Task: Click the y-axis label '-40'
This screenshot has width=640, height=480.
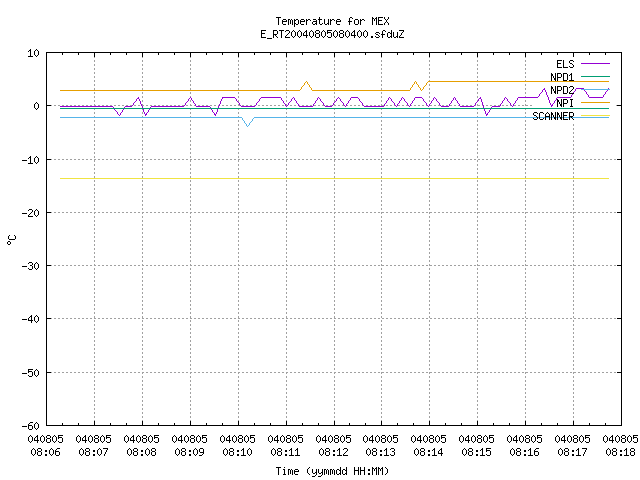Action: coord(31,319)
